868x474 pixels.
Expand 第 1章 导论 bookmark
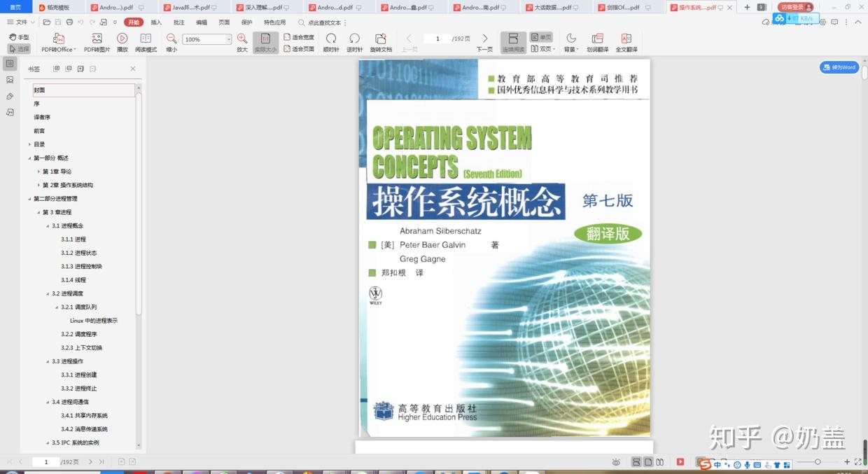[38, 172]
